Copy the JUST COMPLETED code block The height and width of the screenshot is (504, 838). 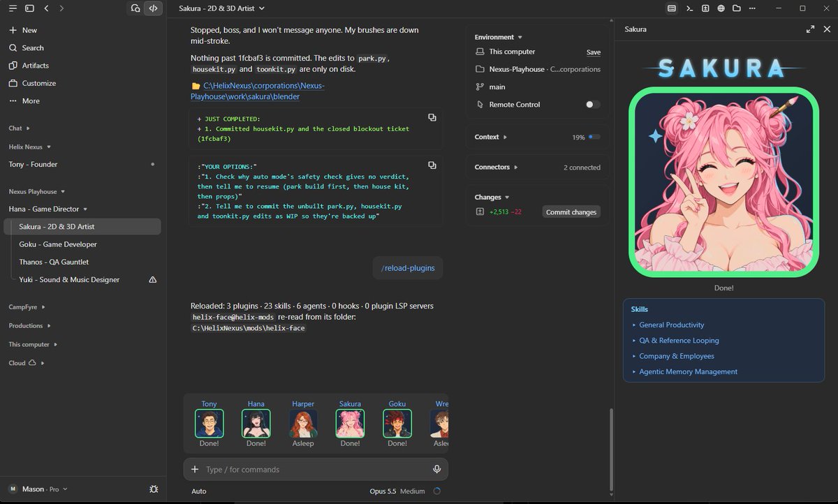[x=432, y=117]
